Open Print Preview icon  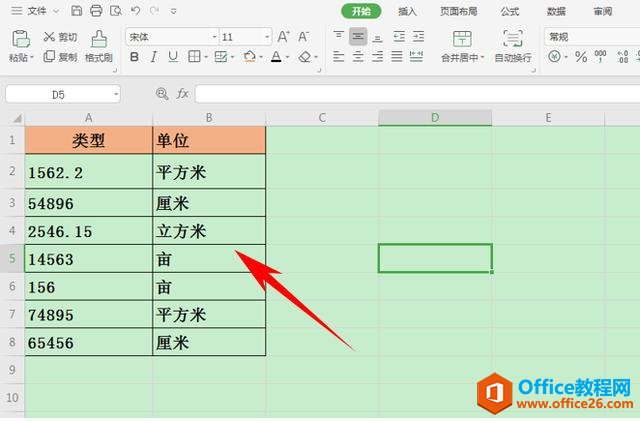click(116, 11)
